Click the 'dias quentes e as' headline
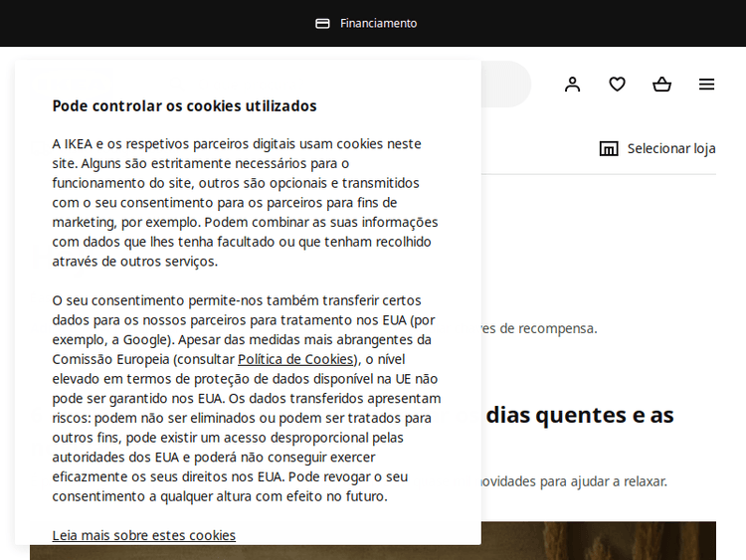 coord(580,415)
